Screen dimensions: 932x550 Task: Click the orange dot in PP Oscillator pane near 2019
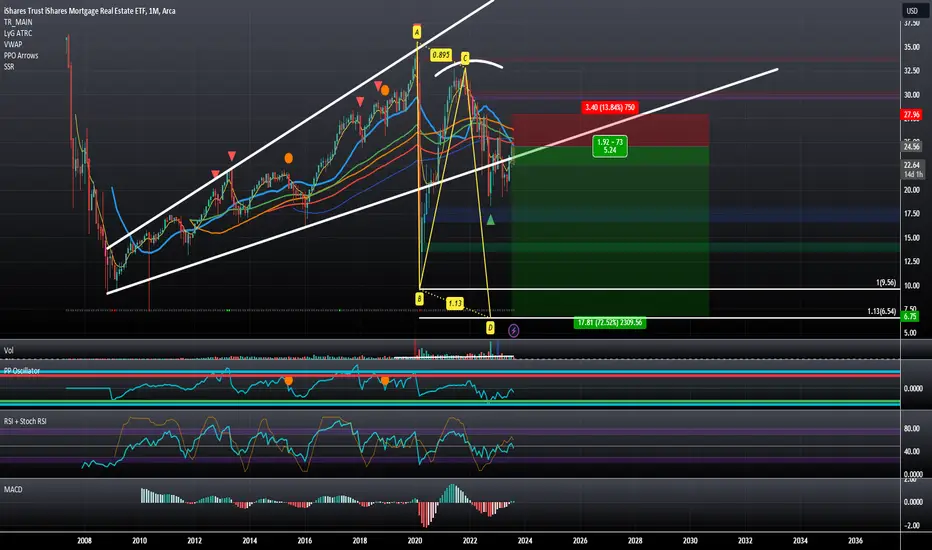click(x=385, y=380)
